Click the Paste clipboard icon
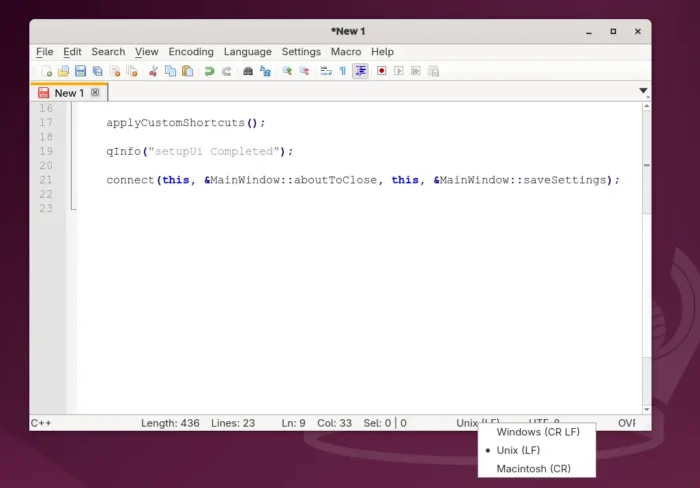The image size is (700, 488). click(187, 71)
